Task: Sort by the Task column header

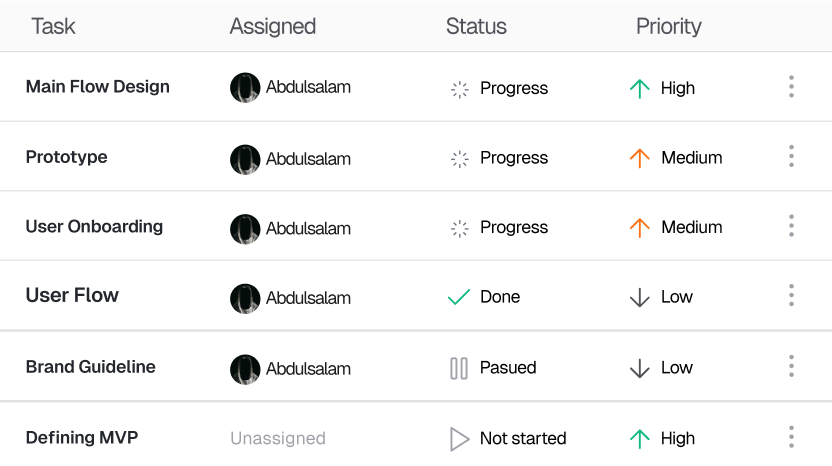Action: (x=53, y=27)
